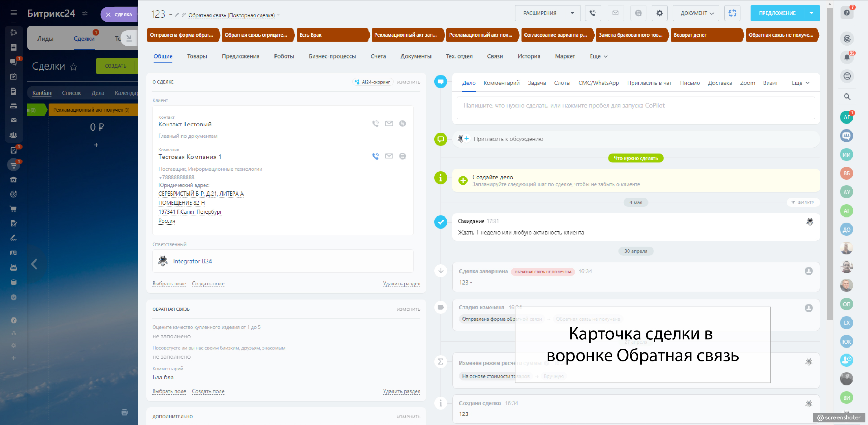Click the activity input field for CoPilot

point(635,108)
